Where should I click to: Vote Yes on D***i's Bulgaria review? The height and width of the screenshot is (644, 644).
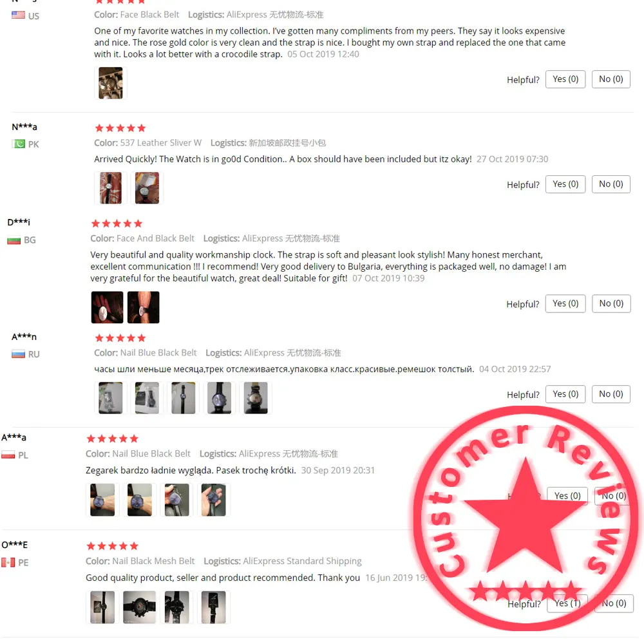[565, 303]
